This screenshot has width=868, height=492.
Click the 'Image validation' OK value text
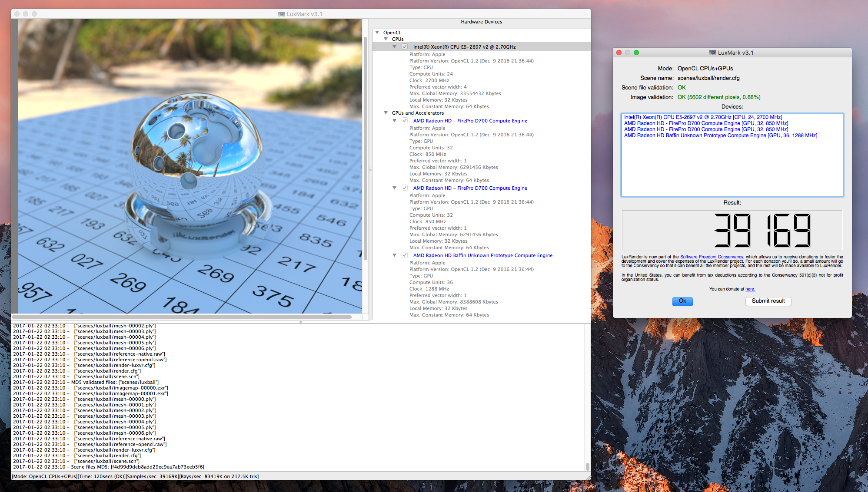[719, 97]
